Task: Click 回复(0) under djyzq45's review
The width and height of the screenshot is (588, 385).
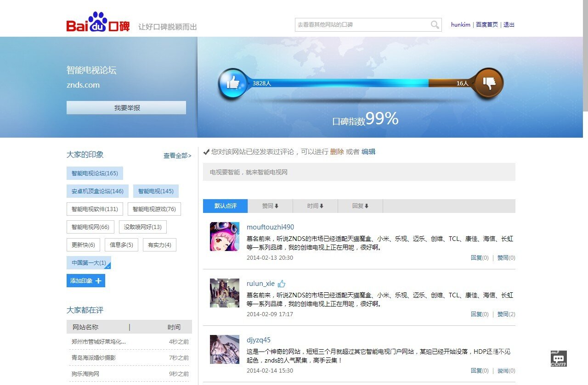Action: tap(480, 371)
